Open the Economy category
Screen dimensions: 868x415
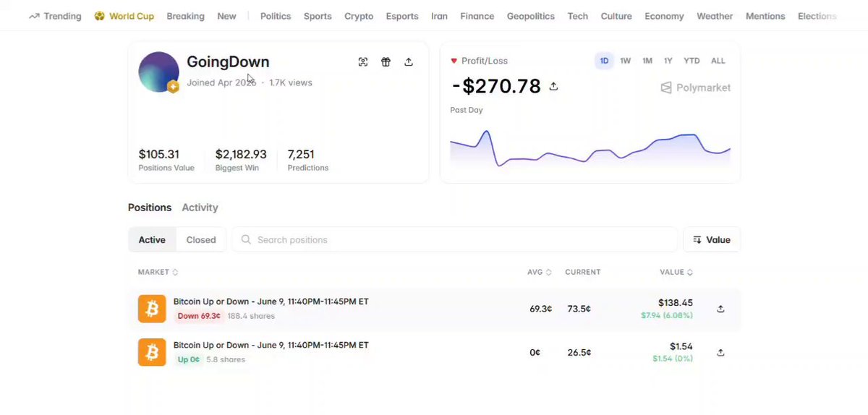664,16
